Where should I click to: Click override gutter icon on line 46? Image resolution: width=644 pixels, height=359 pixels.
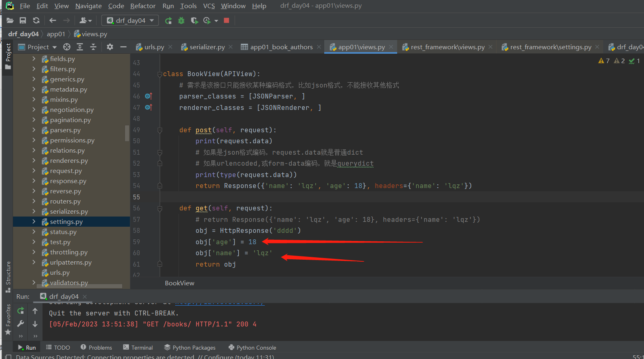tap(149, 96)
